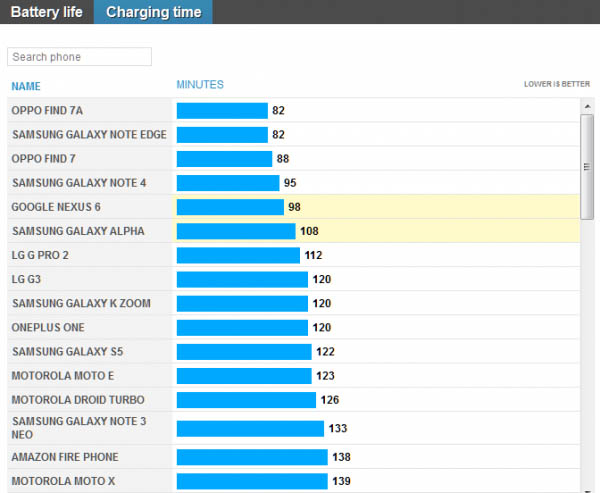Click the Motorola Moto X name

(63, 481)
